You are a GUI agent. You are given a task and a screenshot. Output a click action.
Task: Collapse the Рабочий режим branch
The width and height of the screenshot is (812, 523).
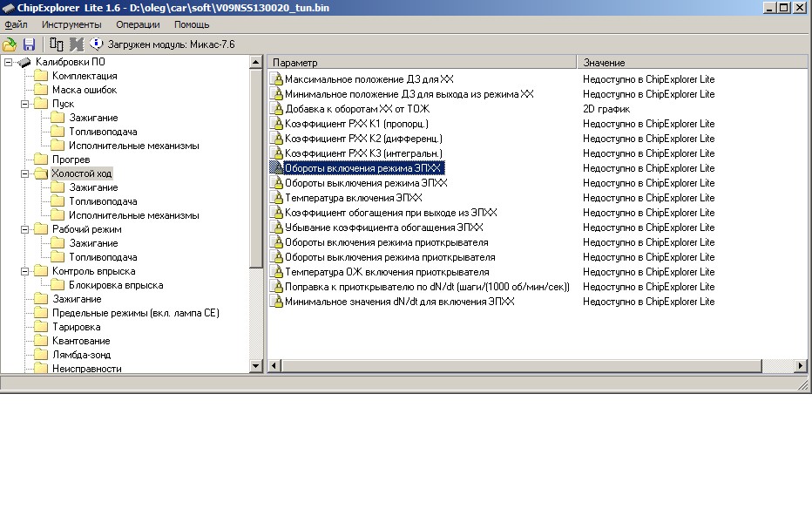(23, 229)
